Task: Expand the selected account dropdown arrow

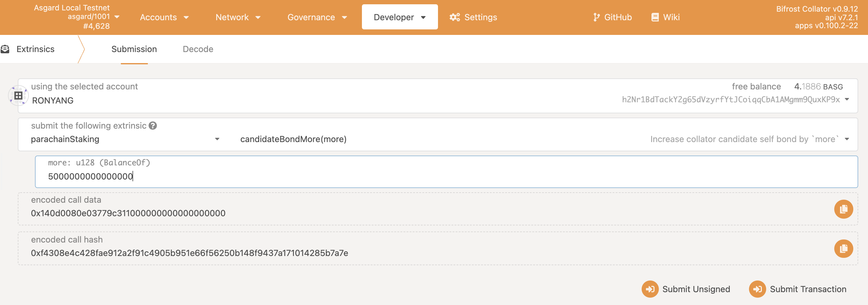Action: click(x=847, y=100)
